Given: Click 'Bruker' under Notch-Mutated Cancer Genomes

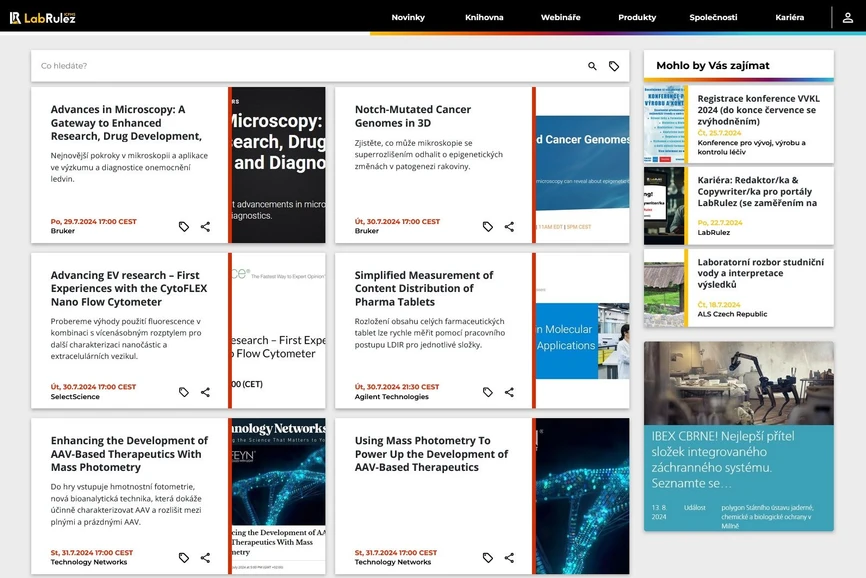Looking at the screenshot, I should [367, 231].
